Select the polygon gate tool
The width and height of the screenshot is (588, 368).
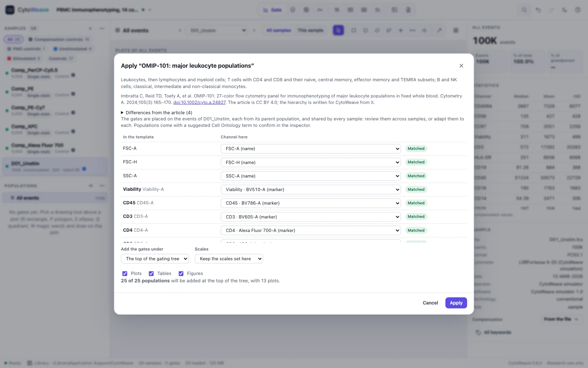[377, 30]
